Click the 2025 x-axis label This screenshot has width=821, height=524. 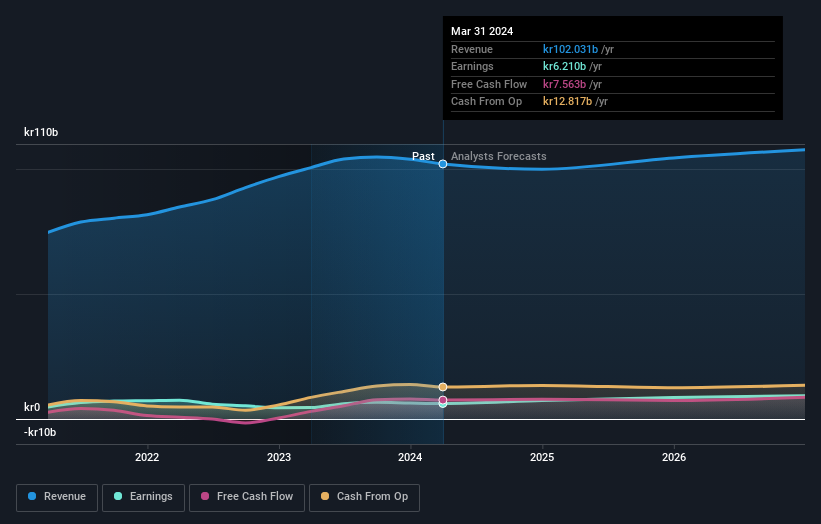(x=542, y=457)
